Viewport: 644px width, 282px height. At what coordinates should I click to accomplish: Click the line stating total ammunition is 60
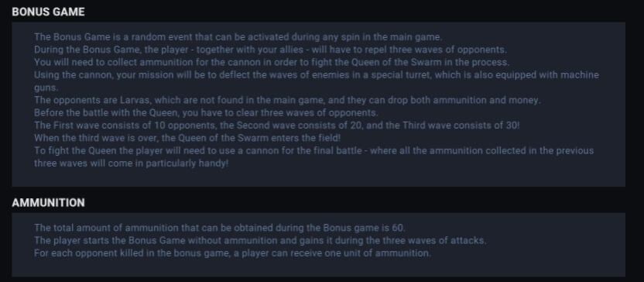click(x=220, y=228)
